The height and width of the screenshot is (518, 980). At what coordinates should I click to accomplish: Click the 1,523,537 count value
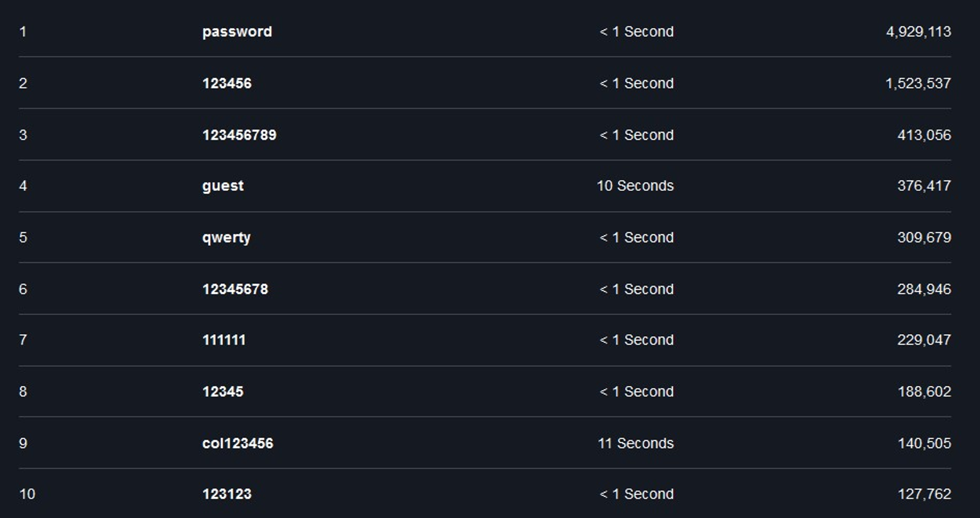[x=919, y=83]
